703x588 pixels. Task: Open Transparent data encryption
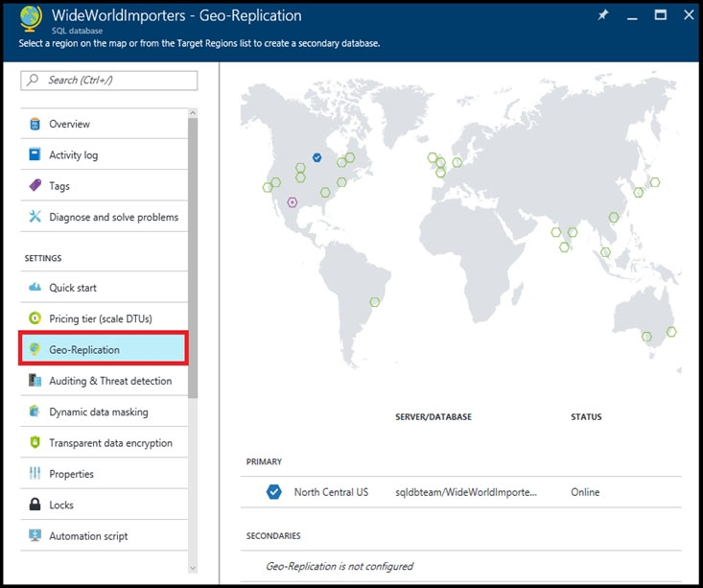104,442
